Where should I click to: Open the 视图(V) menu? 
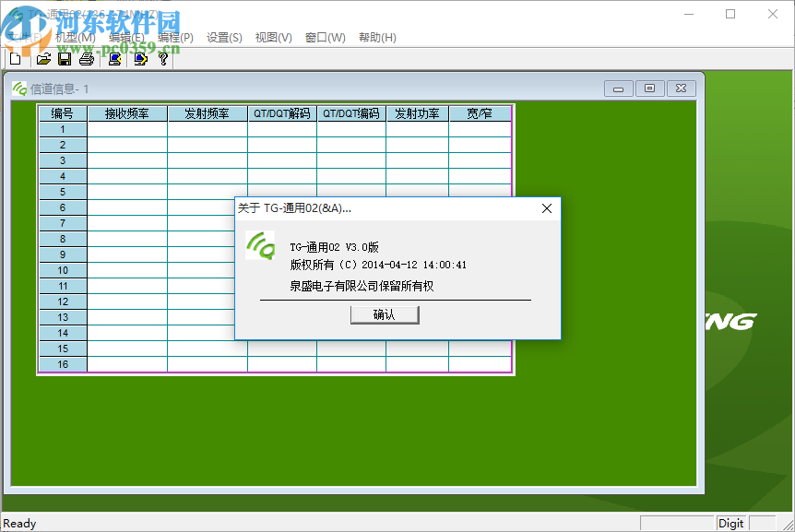[273, 38]
